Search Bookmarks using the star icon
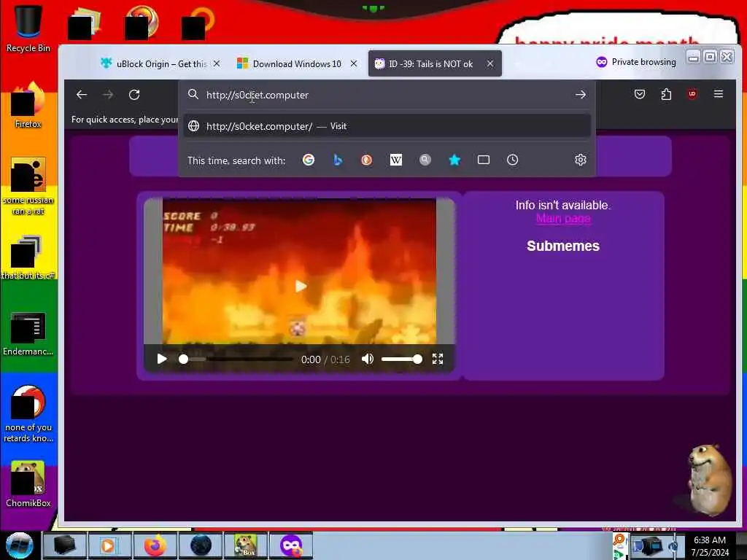This screenshot has width=747, height=560. [x=454, y=160]
